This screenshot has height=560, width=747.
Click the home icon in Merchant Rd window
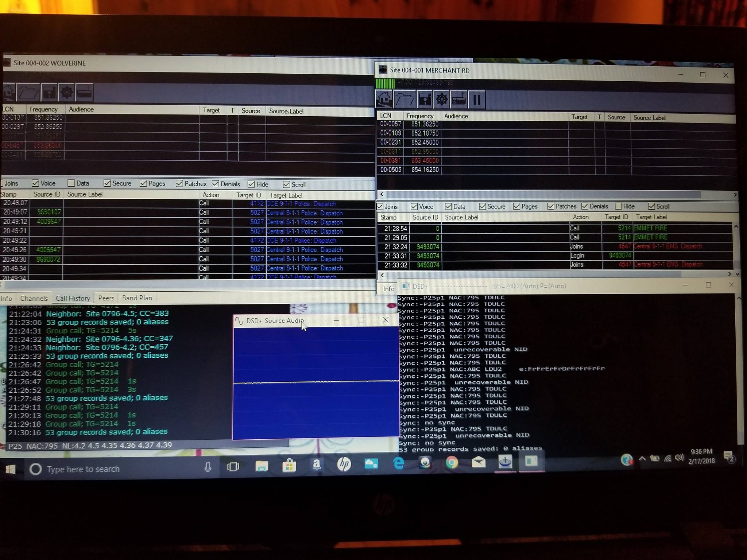point(384,99)
